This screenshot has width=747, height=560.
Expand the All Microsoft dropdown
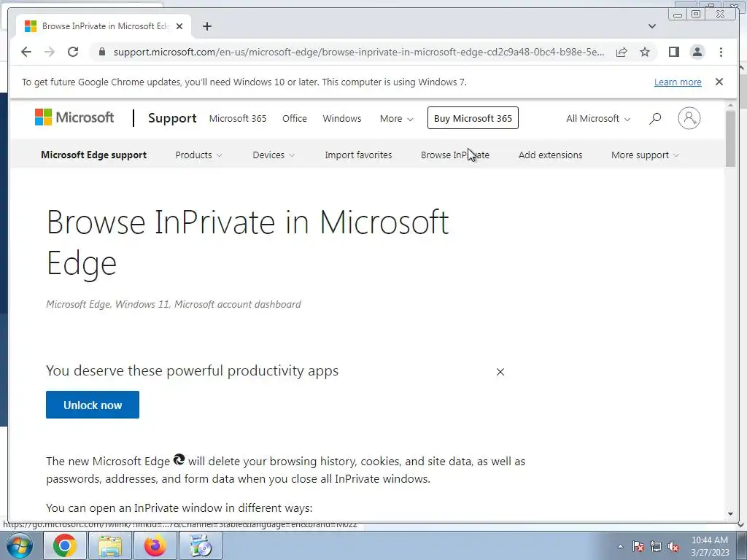(598, 119)
